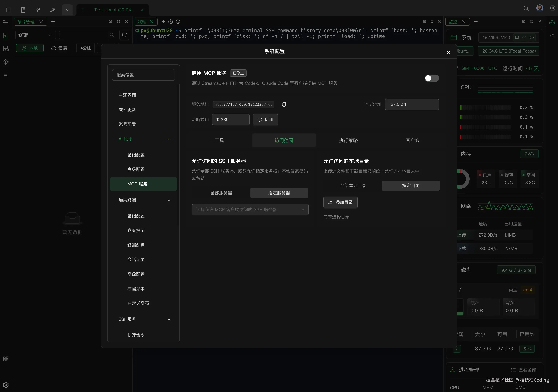Click the hexagon icon beside the IP address
Image resolution: width=558 pixels, height=392 pixels.
[x=531, y=37]
